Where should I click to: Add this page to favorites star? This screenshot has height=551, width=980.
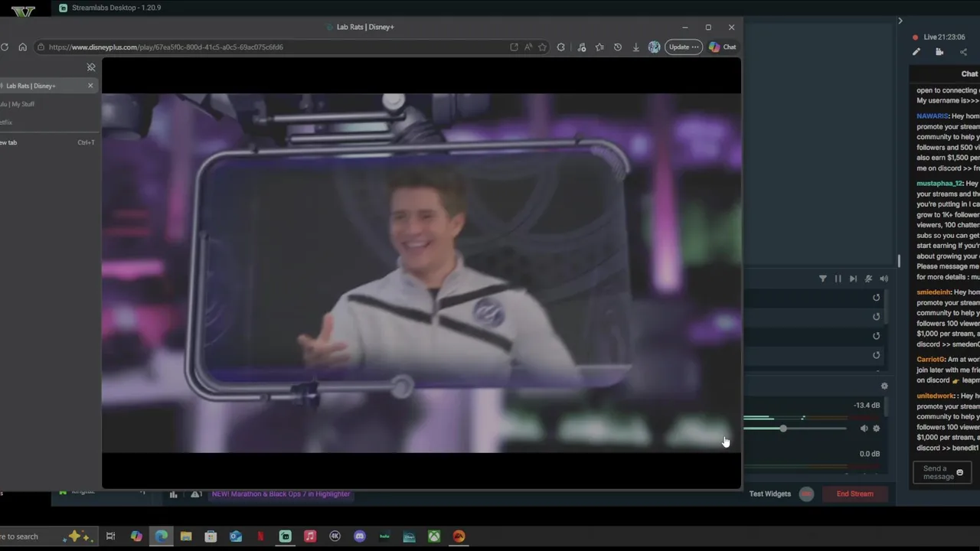coord(542,47)
